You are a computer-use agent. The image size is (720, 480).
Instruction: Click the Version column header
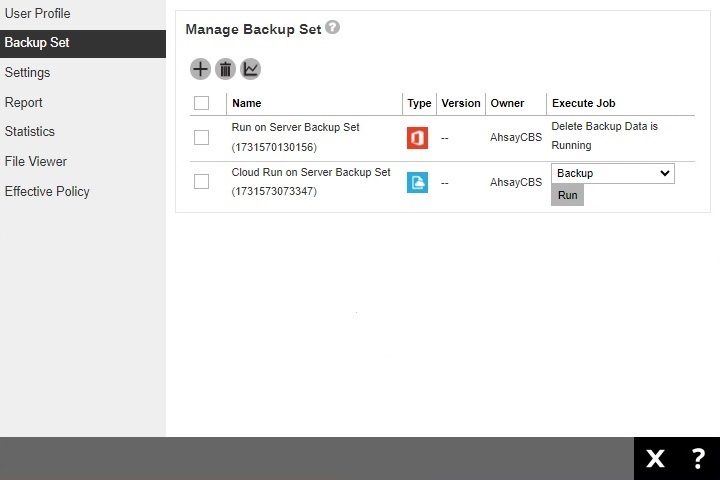461,103
